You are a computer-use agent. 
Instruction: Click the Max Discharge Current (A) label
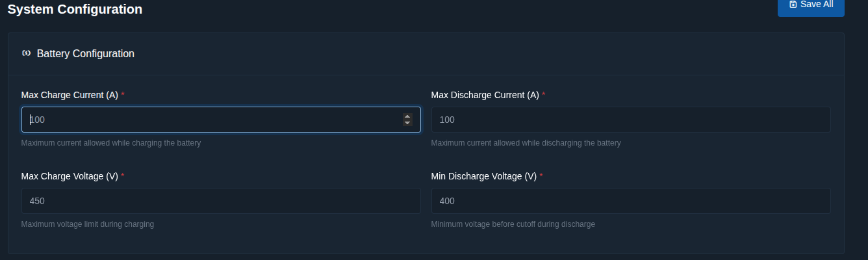485,95
